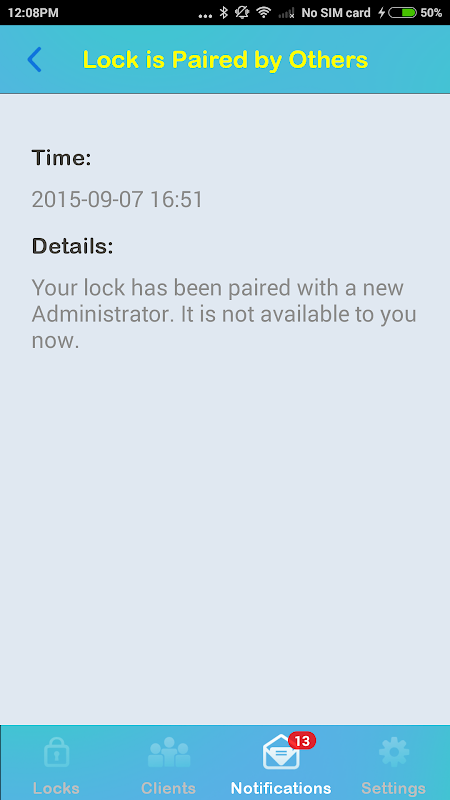Tap the Details: heading

pos(72,246)
